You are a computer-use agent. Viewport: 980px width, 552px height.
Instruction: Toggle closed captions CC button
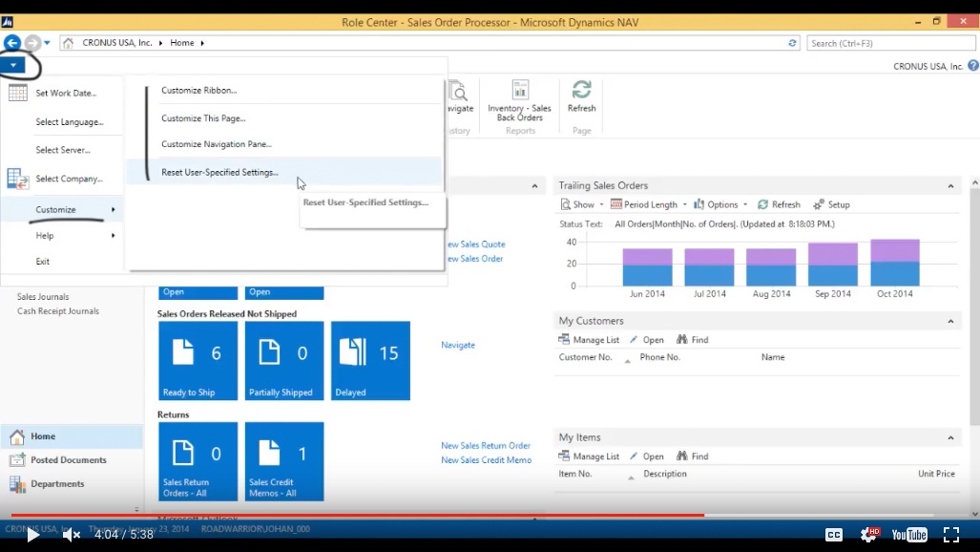point(834,535)
